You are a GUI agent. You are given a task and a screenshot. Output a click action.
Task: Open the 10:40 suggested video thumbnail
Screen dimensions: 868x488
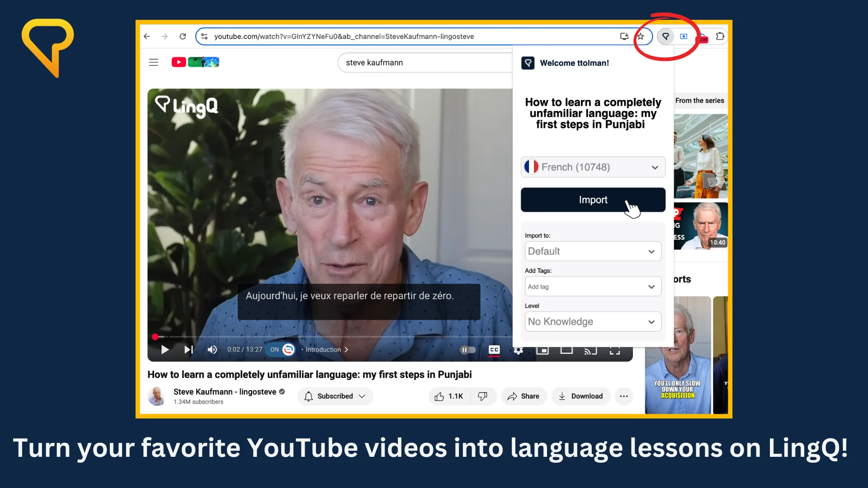pos(701,226)
